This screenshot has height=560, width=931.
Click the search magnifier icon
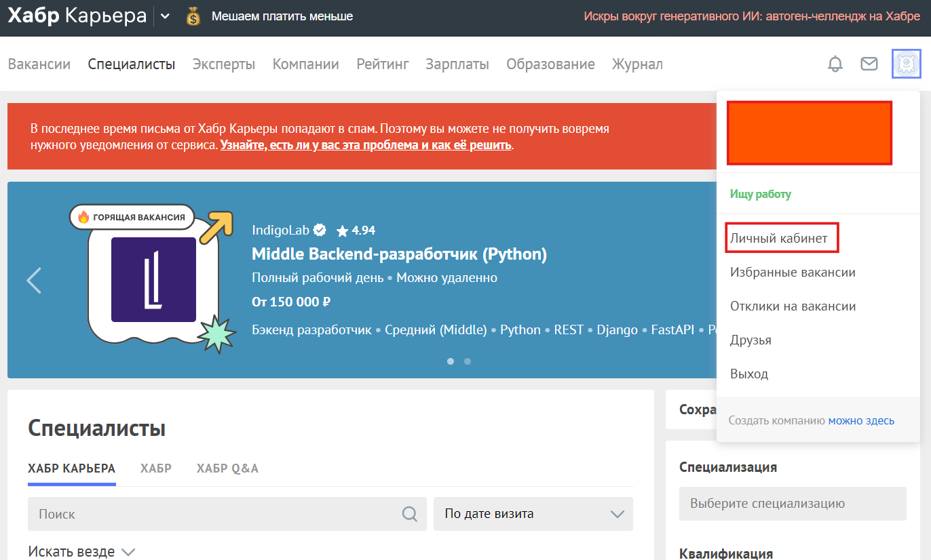point(409,514)
